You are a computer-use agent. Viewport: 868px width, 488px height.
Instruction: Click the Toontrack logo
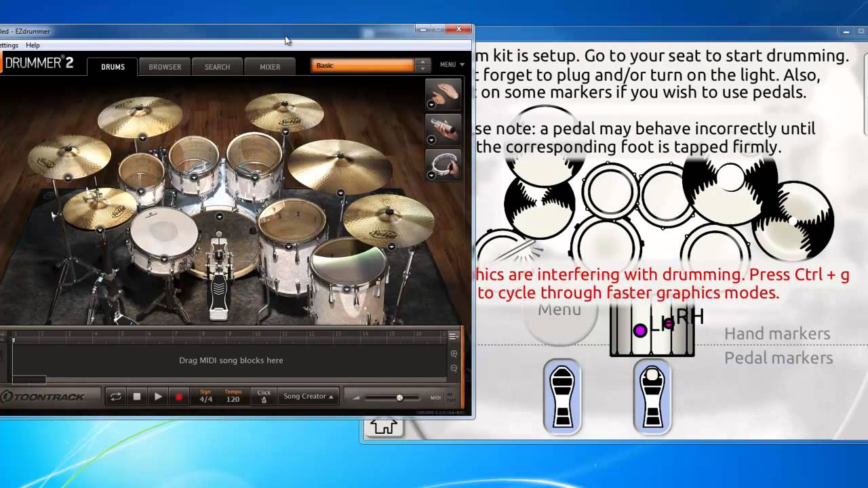click(x=43, y=396)
